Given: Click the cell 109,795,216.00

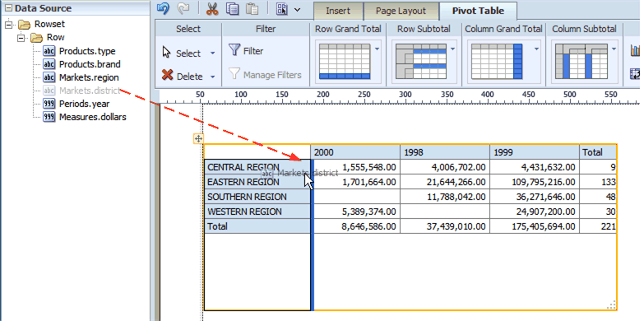Looking at the screenshot, I should [x=535, y=182].
